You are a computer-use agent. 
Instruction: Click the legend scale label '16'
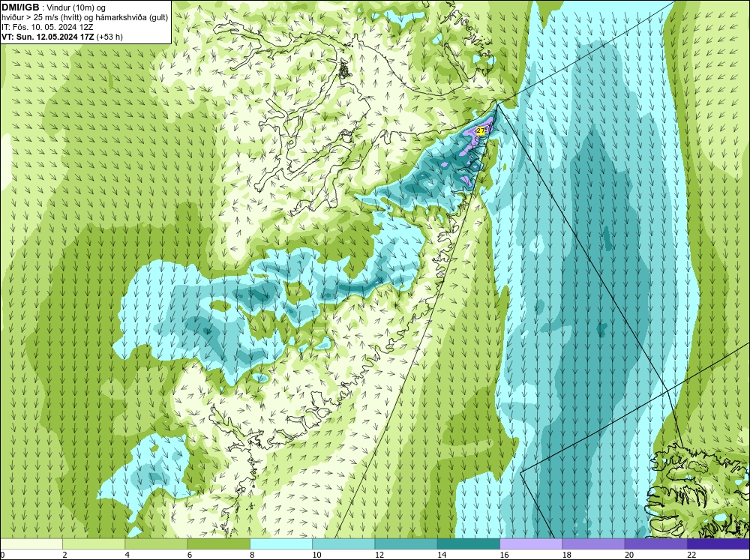[x=504, y=555]
